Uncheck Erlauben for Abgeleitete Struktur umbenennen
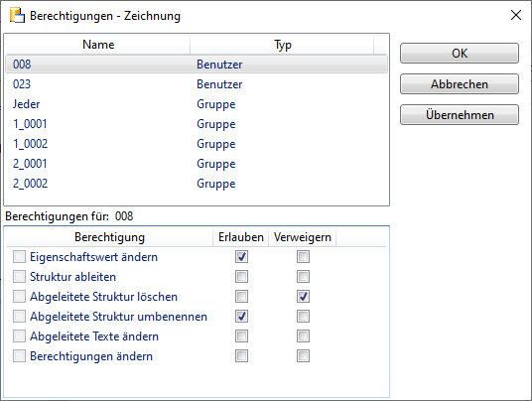 tap(241, 317)
